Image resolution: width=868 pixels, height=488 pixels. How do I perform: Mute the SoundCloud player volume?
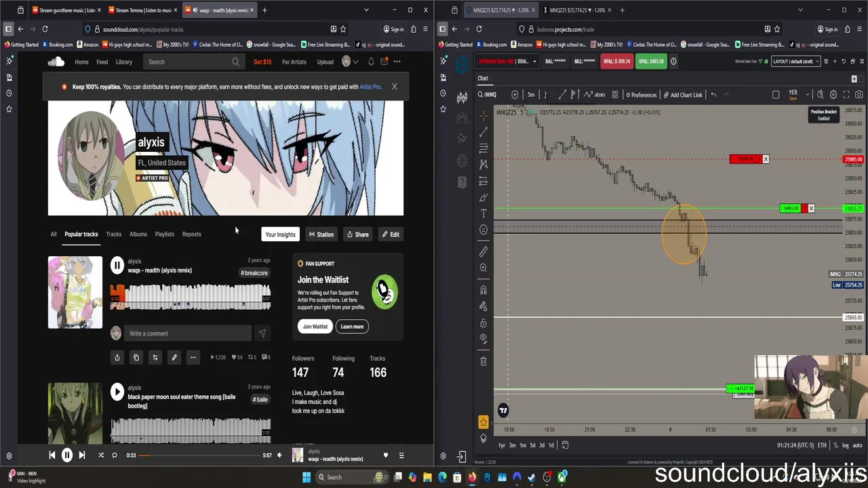coord(279,455)
